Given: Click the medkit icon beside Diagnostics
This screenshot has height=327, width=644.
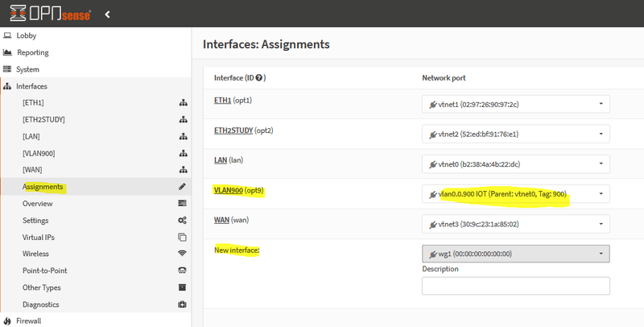Looking at the screenshot, I should point(182,304).
